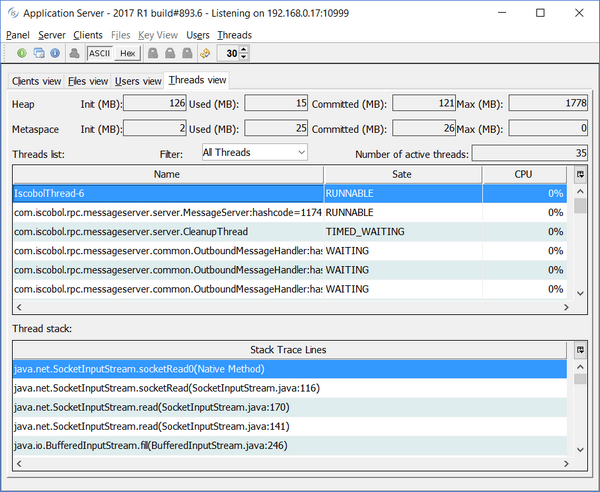Image resolution: width=600 pixels, height=492 pixels.
Task: Sort threads by CPU column header
Action: pos(523,174)
